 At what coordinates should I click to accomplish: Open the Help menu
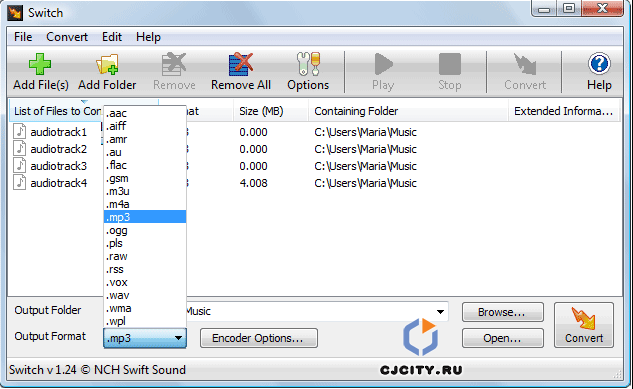(148, 37)
